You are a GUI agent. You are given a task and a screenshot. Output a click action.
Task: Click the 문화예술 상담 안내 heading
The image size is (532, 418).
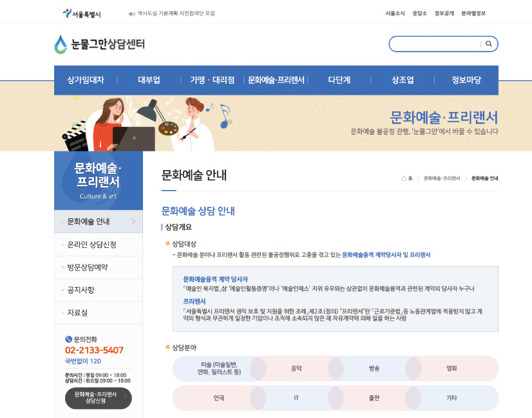click(198, 211)
